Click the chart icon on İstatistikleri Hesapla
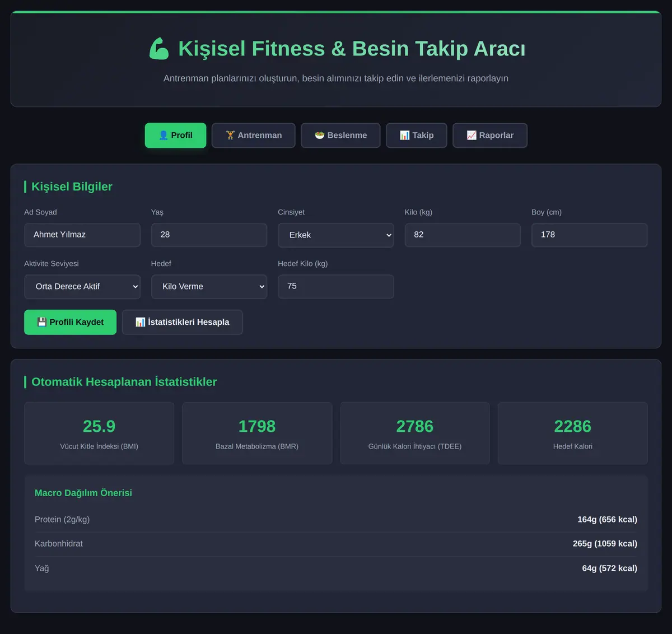Viewport: 672px width, 634px height. [x=141, y=322]
